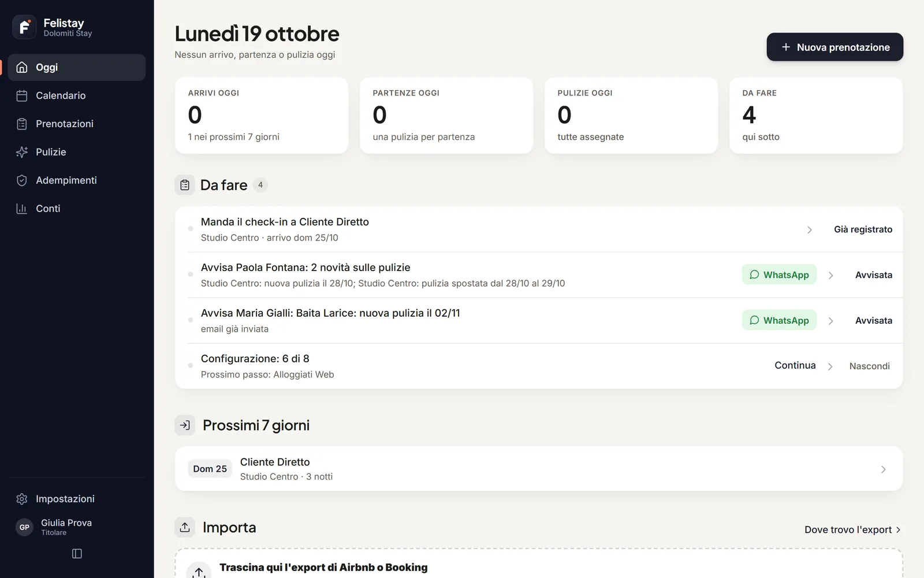Open the Dove trovo l'export link
The image size is (924, 578).
click(852, 529)
